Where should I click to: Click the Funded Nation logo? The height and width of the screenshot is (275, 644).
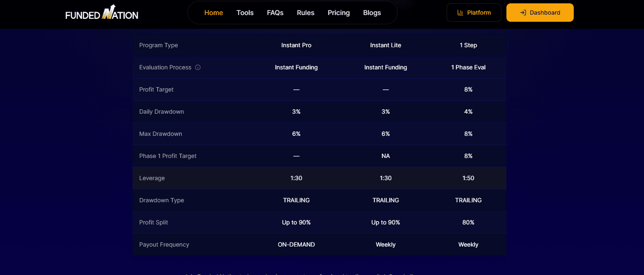(x=102, y=13)
